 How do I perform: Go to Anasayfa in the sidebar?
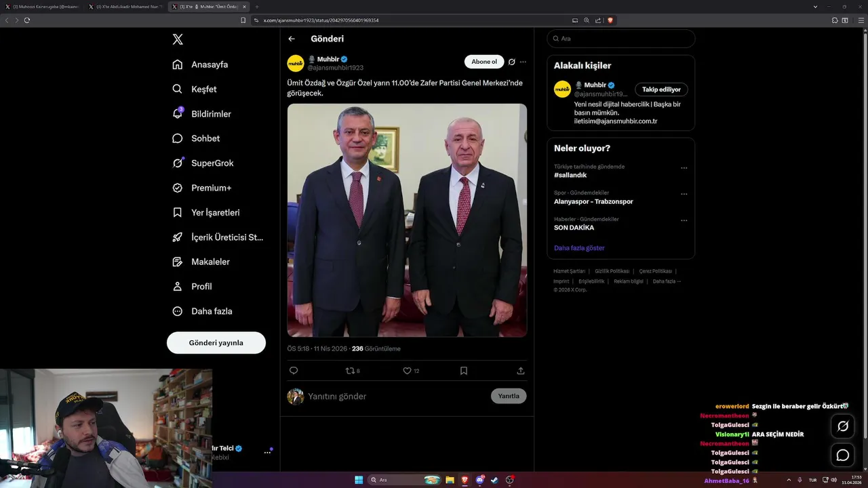(200, 64)
